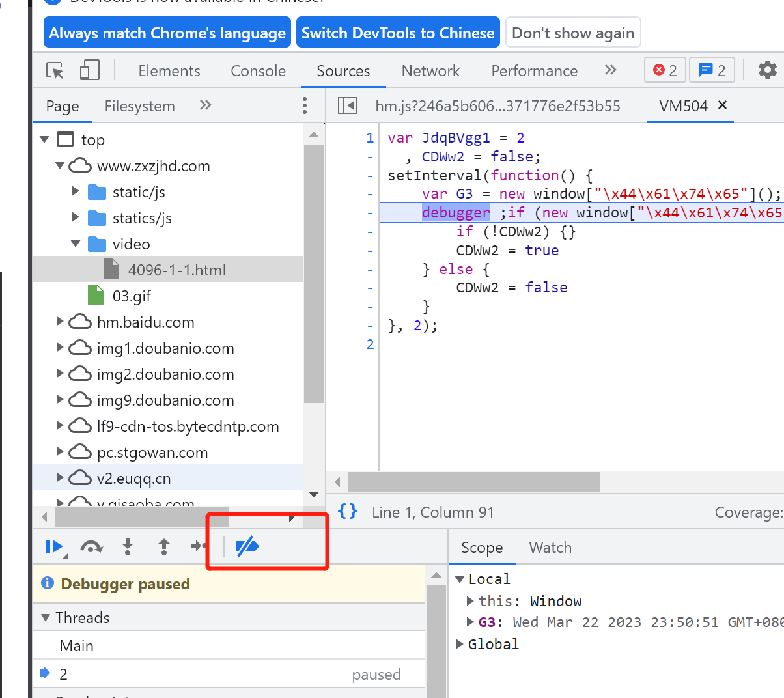
Task: Collapse the Threads section
Action: click(x=46, y=617)
